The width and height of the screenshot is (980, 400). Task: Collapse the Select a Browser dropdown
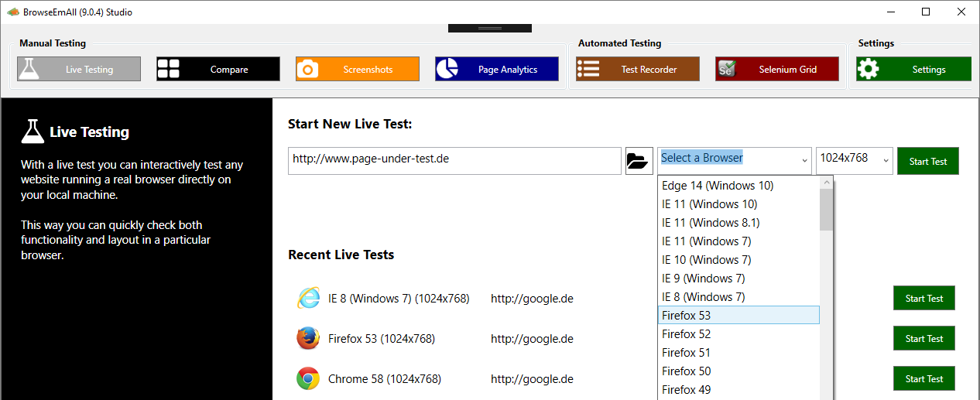(804, 161)
